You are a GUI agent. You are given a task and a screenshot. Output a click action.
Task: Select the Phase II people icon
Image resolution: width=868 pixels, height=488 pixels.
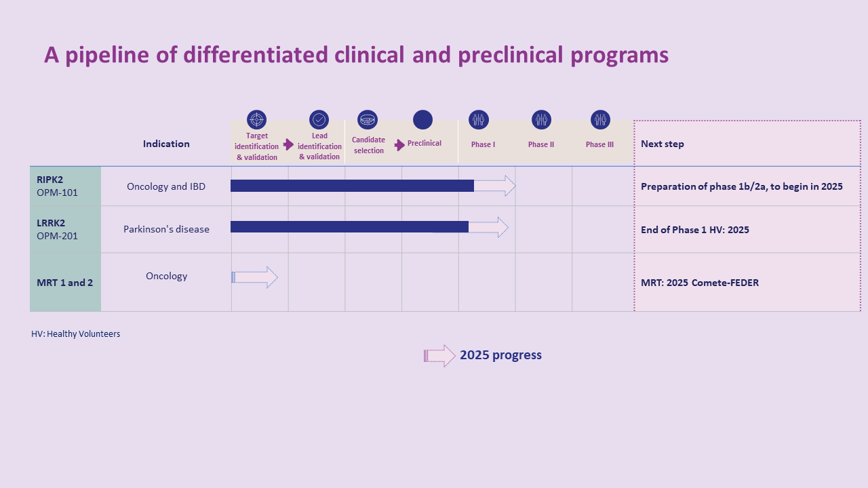541,120
